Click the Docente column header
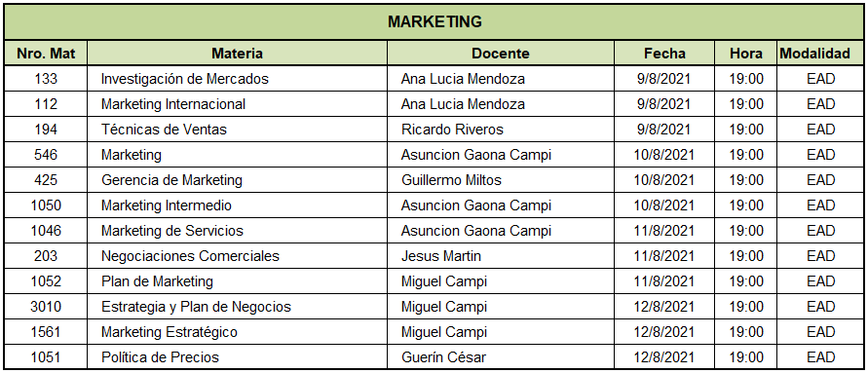Screen dimensions: 868x373 pyautogui.click(x=501, y=54)
